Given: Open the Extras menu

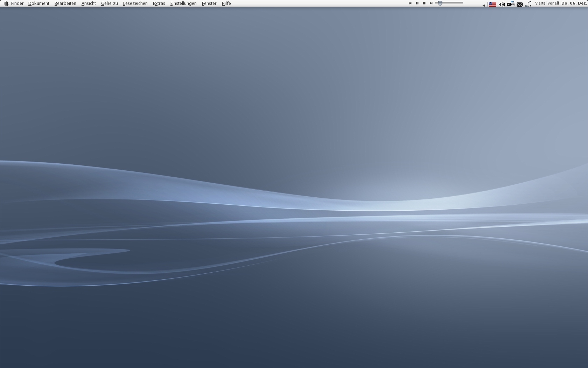Looking at the screenshot, I should (159, 3).
